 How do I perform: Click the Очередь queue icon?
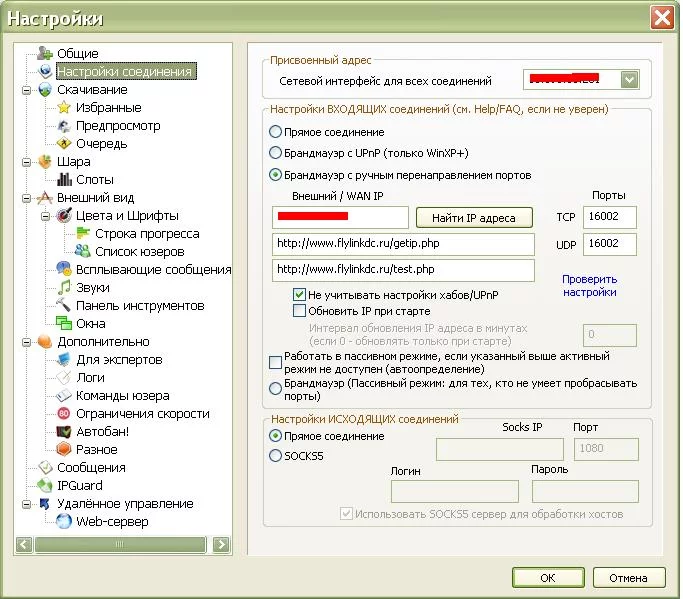64,144
